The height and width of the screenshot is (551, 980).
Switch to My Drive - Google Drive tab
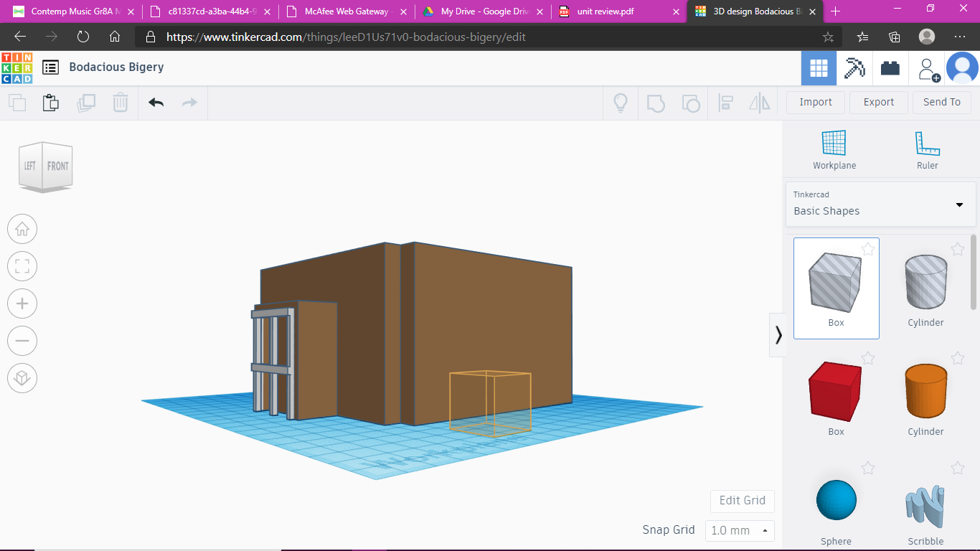pyautogui.click(x=482, y=11)
